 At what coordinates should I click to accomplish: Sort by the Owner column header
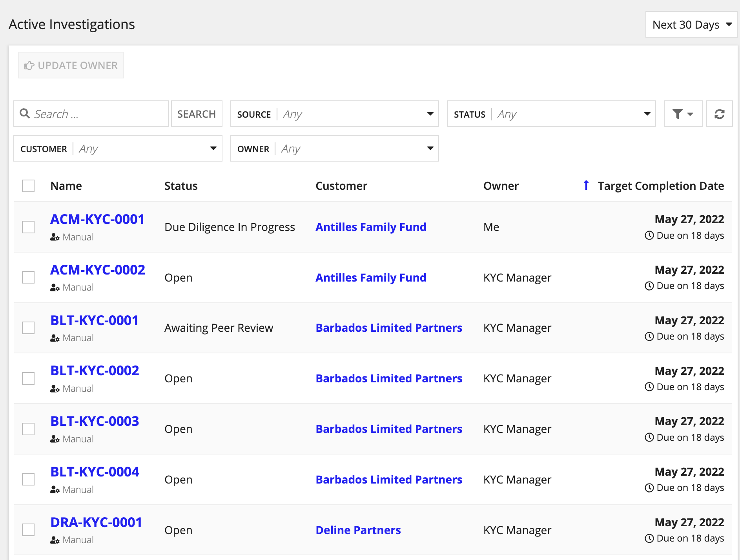pos(501,186)
